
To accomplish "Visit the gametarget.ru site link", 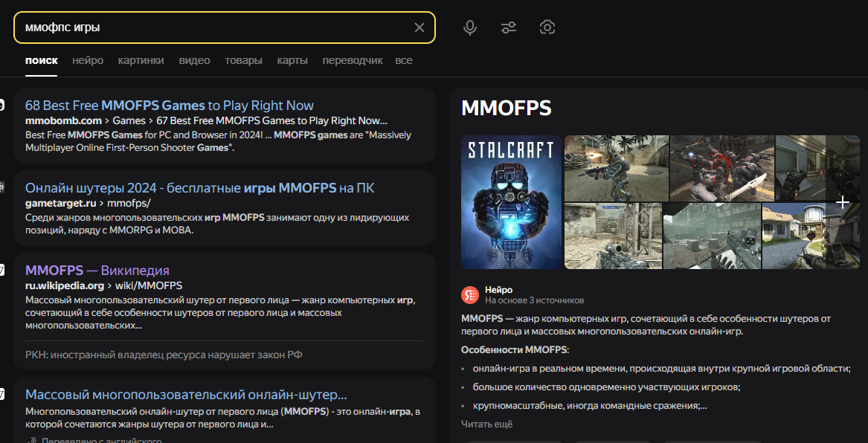I will click(61, 203).
